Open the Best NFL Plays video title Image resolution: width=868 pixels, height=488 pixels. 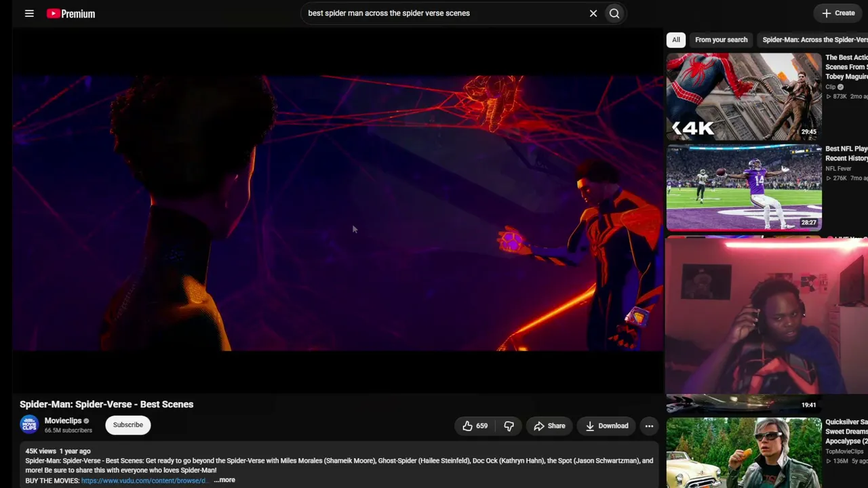click(x=846, y=153)
